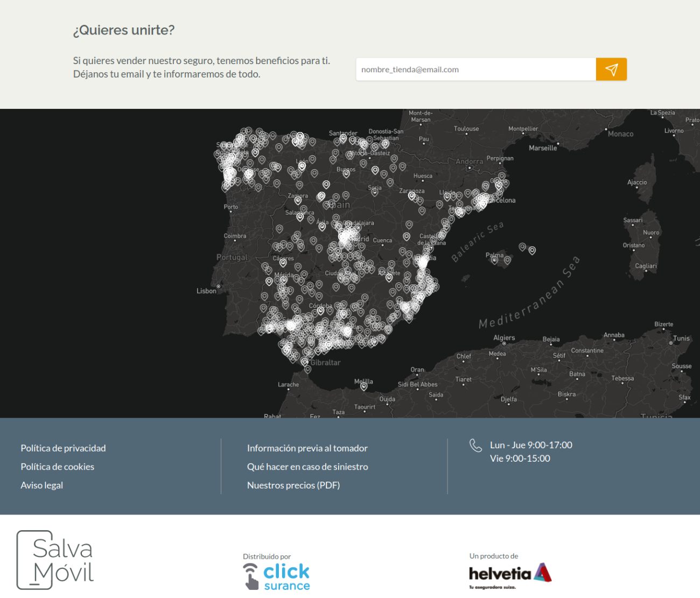Click the ¿Quieres unirte? heading
Image resolution: width=700 pixels, height=598 pixels.
tap(124, 30)
